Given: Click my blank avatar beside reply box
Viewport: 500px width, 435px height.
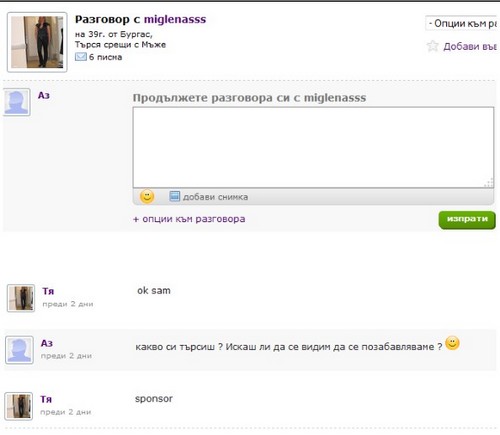Looking at the screenshot, I should (17, 102).
